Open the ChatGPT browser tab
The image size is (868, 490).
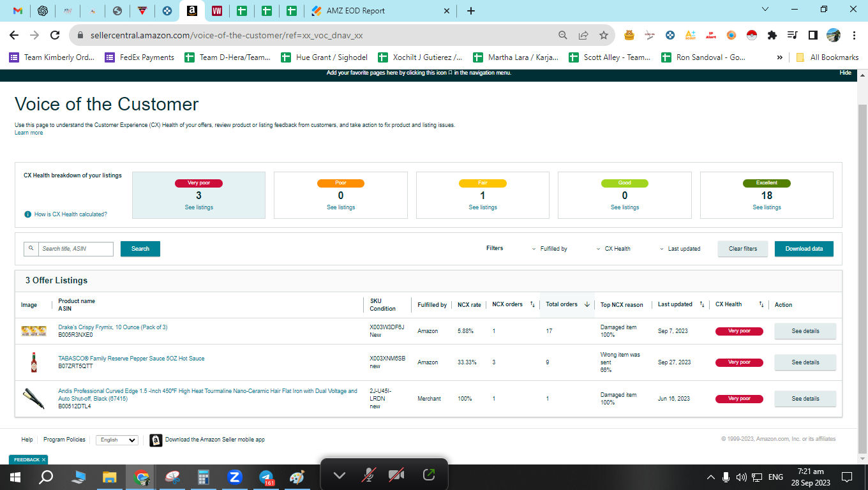[43, 11]
